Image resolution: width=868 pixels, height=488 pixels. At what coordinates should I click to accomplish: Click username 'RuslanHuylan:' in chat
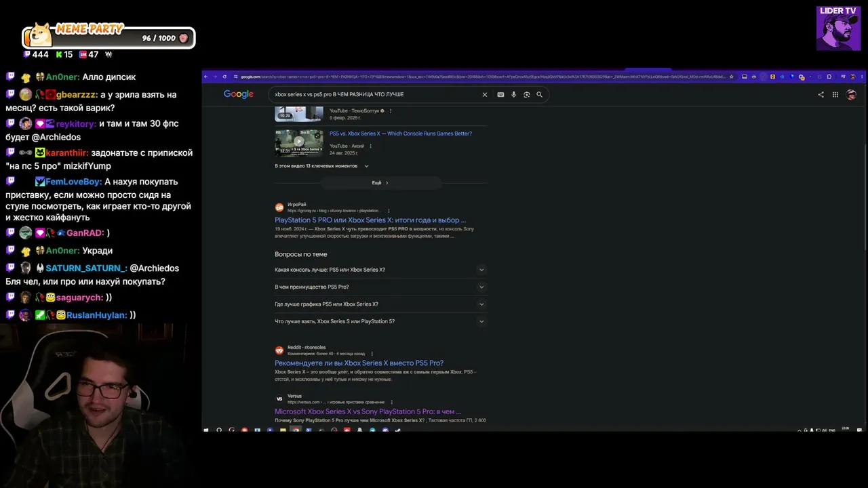97,315
